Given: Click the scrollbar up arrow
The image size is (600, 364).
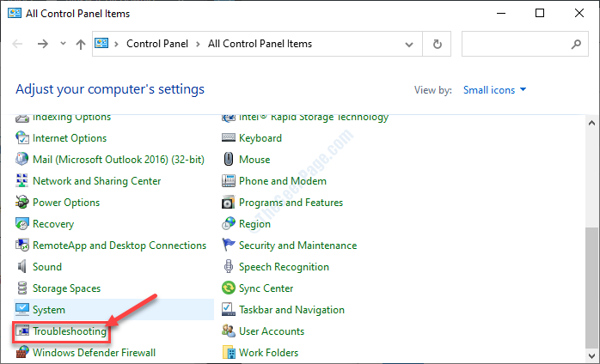Looking at the screenshot, I should click(x=591, y=123).
